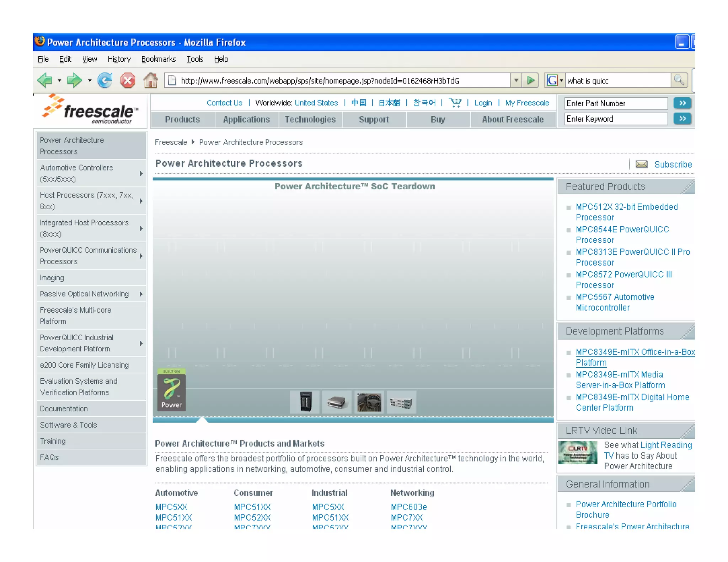Click the Firefox Back arrow button
Viewport: 728px width, 562px height.
point(45,80)
